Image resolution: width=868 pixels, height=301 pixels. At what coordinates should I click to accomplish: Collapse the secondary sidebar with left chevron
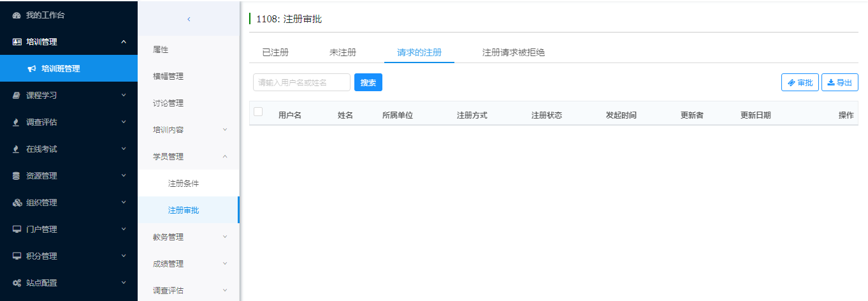(189, 19)
